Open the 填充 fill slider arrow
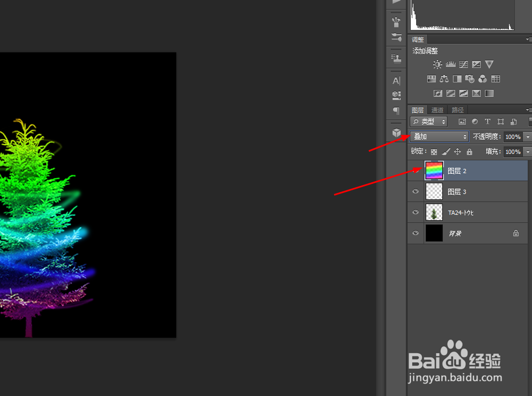 click(x=528, y=152)
